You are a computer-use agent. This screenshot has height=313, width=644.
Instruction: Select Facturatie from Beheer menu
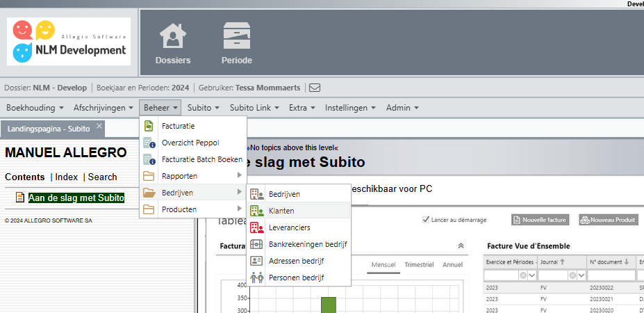193,126
